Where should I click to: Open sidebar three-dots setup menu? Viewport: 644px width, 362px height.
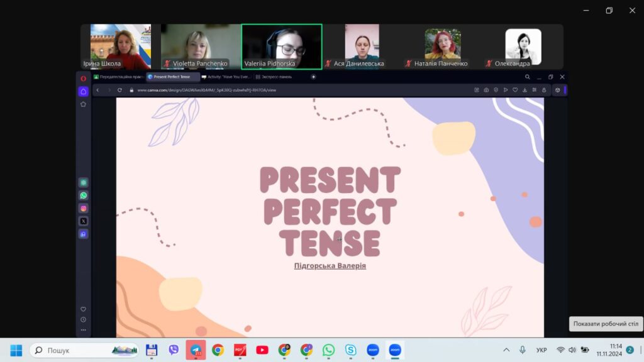(84, 330)
